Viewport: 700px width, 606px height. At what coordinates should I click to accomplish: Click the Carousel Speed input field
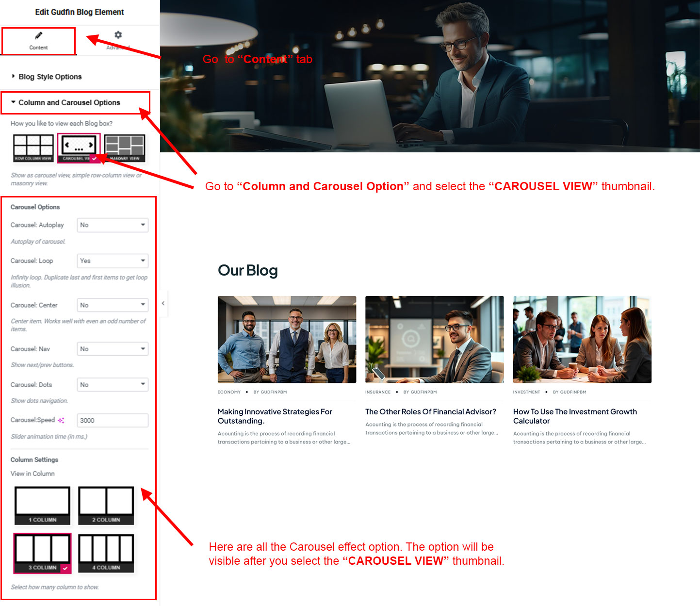click(112, 421)
